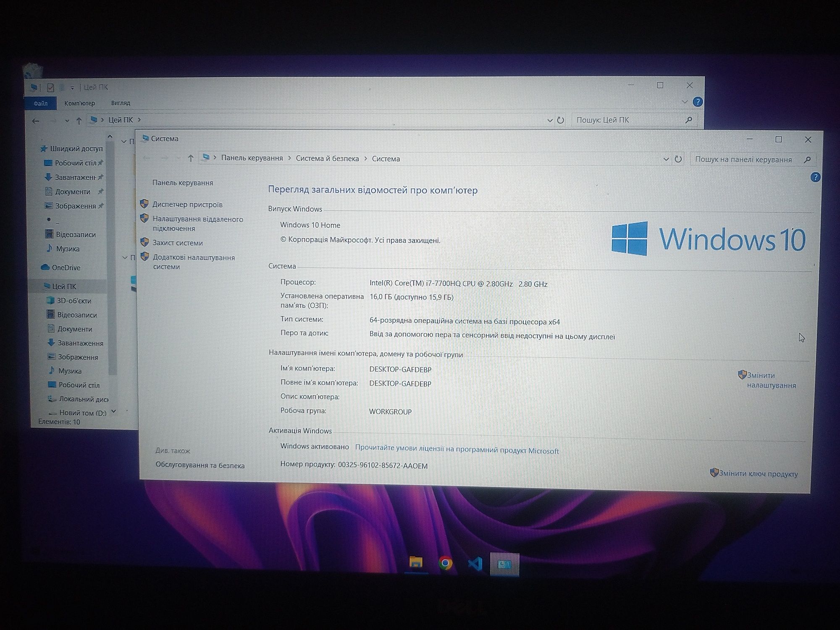The image size is (840, 630).
Task: Click refresh icon in Система address bar
Action: tap(678, 159)
